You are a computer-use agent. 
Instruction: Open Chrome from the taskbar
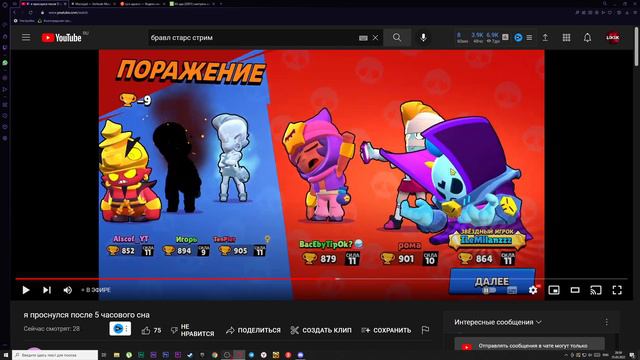click(215, 355)
